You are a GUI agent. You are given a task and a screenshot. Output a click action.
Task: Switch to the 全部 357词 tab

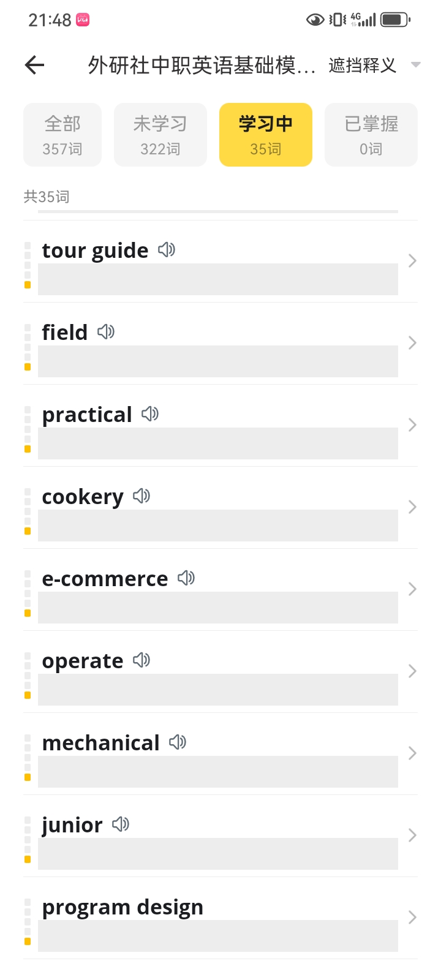62,135
